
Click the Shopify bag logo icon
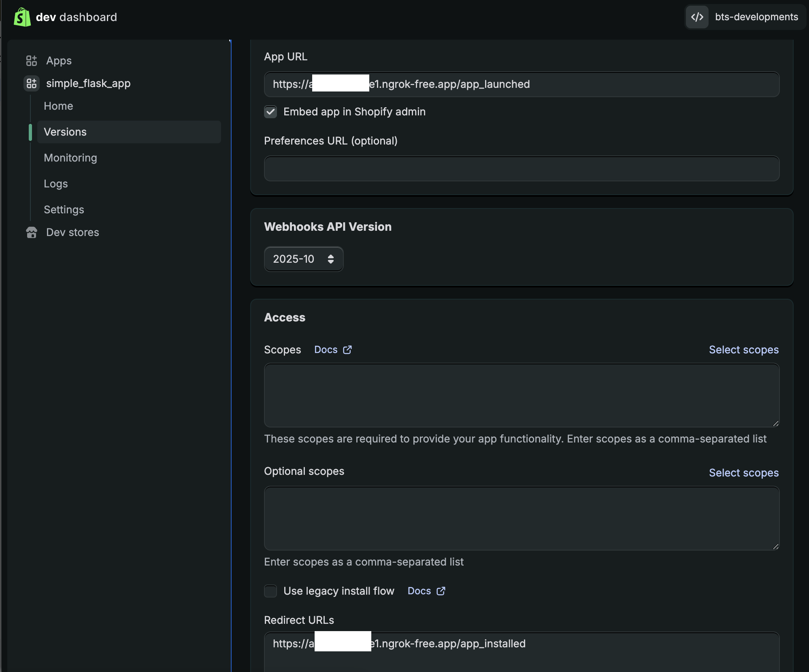[x=22, y=17]
